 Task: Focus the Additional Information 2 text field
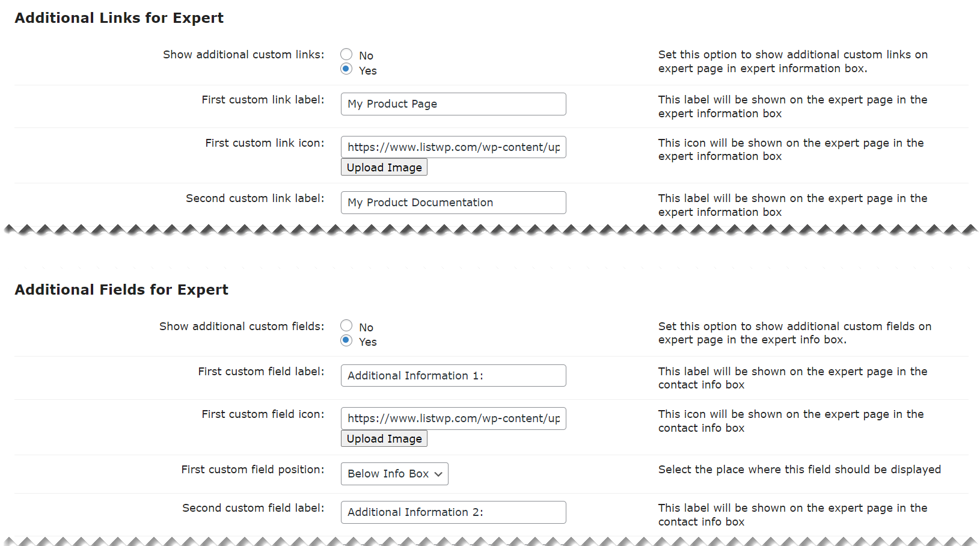coord(453,512)
